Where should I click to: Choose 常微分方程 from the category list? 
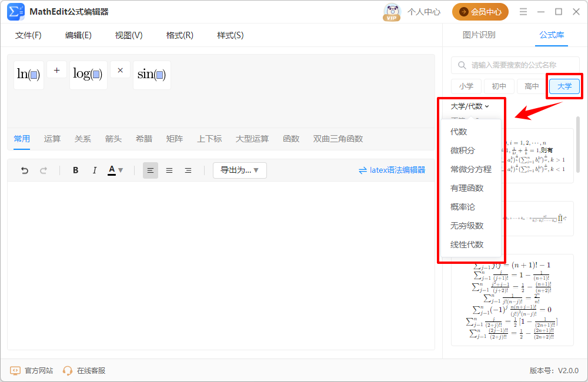[x=470, y=169]
